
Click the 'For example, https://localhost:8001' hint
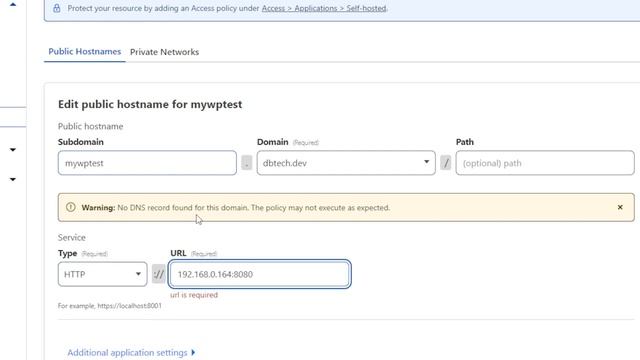tap(109, 306)
